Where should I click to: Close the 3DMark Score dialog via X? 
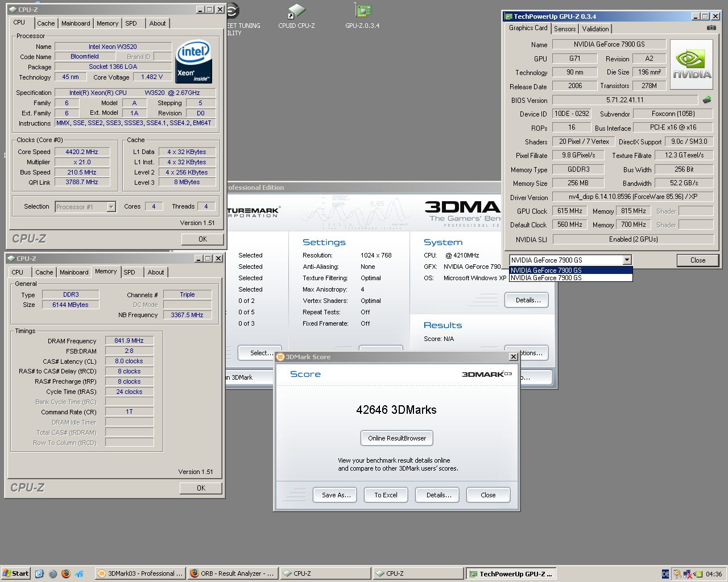[513, 357]
